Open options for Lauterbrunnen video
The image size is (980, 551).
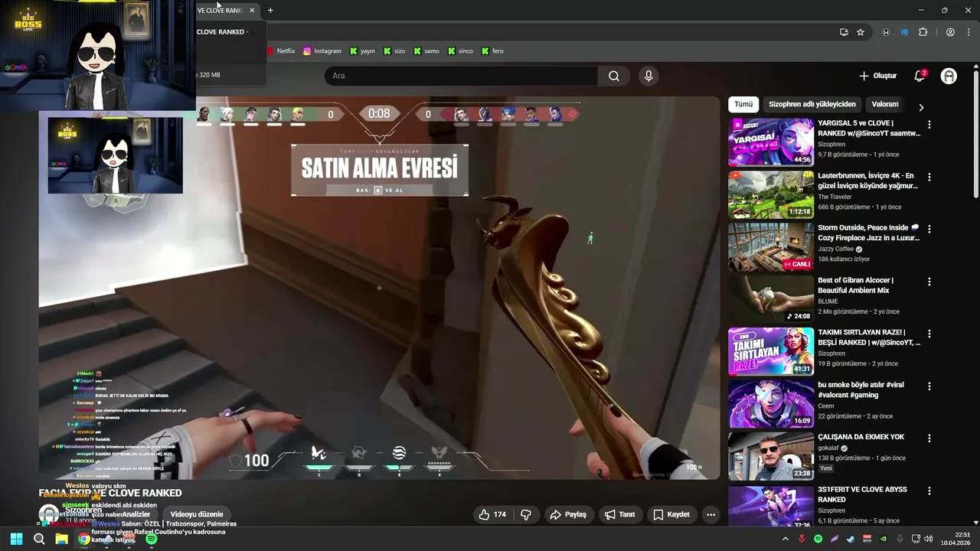(x=929, y=177)
